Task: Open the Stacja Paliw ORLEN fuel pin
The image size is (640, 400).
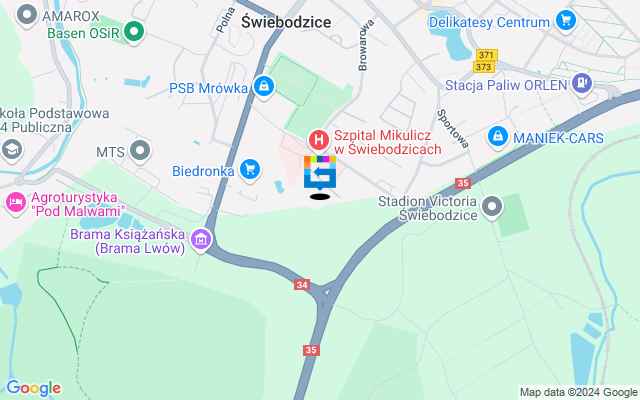Action: pos(582,84)
